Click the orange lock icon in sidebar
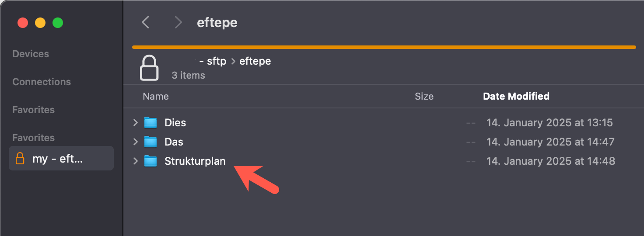The width and height of the screenshot is (644, 236). [20, 158]
